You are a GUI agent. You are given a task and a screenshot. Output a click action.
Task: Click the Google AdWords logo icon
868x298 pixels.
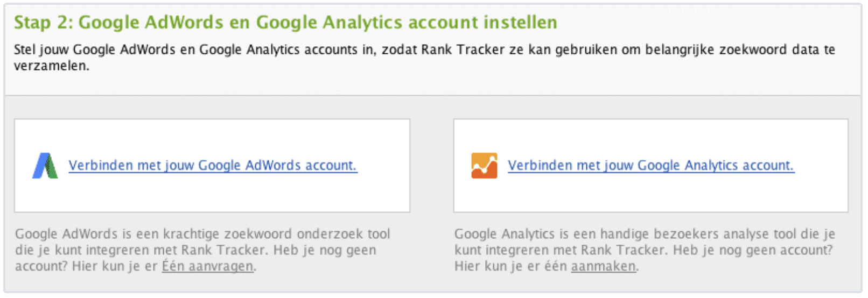[x=45, y=166]
